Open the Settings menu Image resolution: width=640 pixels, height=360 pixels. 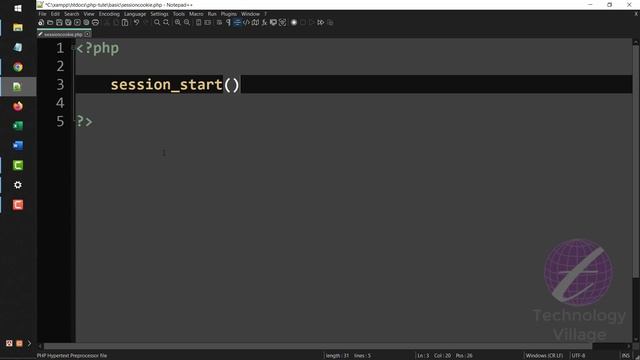click(159, 14)
